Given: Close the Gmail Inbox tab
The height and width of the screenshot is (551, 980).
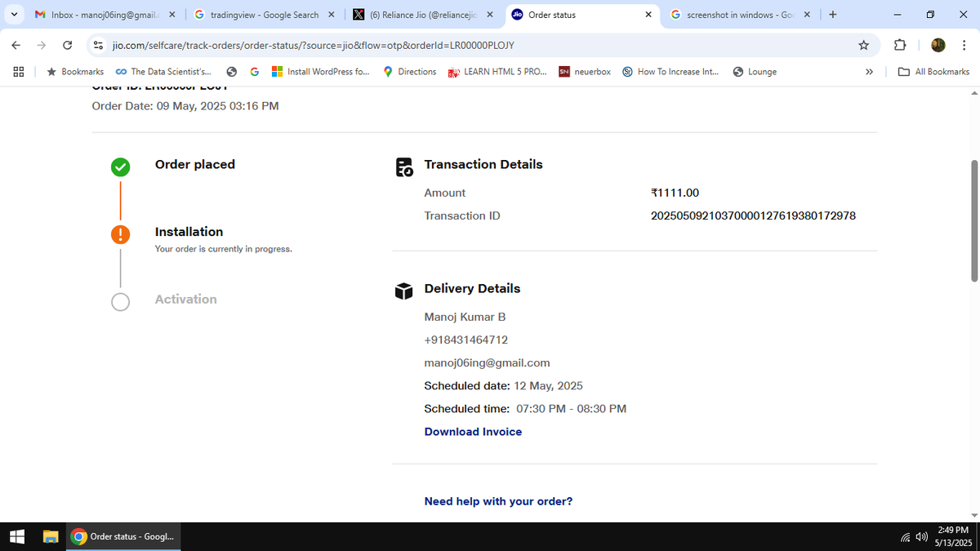Looking at the screenshot, I should [171, 15].
